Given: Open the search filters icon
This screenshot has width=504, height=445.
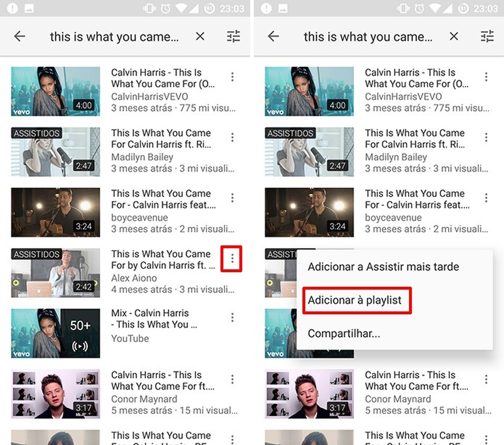Looking at the screenshot, I should pyautogui.click(x=233, y=36).
